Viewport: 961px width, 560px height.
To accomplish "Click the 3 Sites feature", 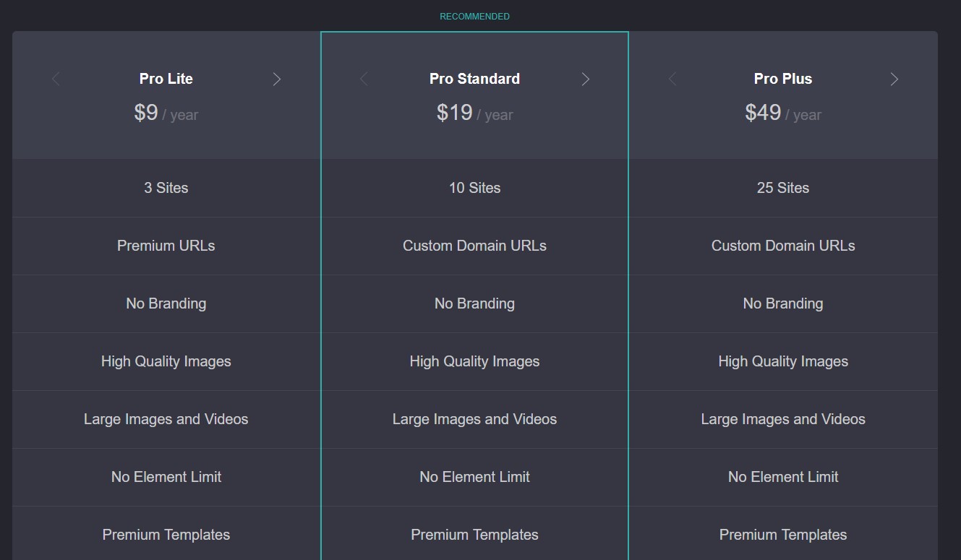I will click(166, 188).
